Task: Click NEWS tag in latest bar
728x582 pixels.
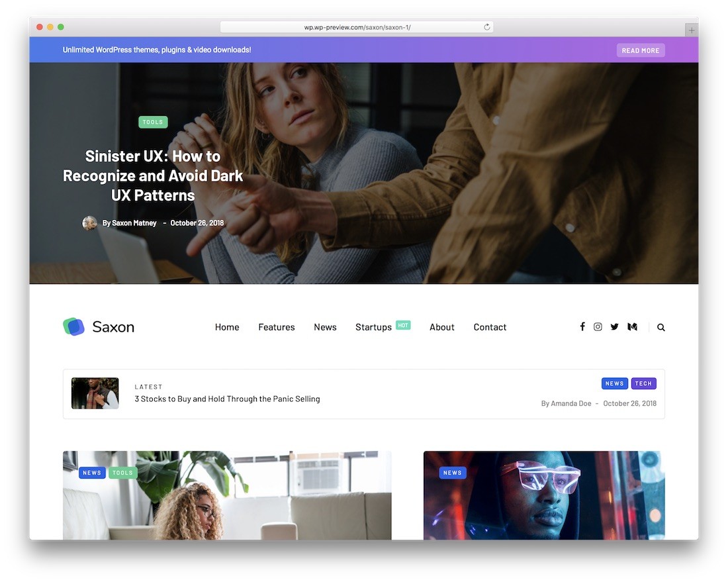Action: 614,383
